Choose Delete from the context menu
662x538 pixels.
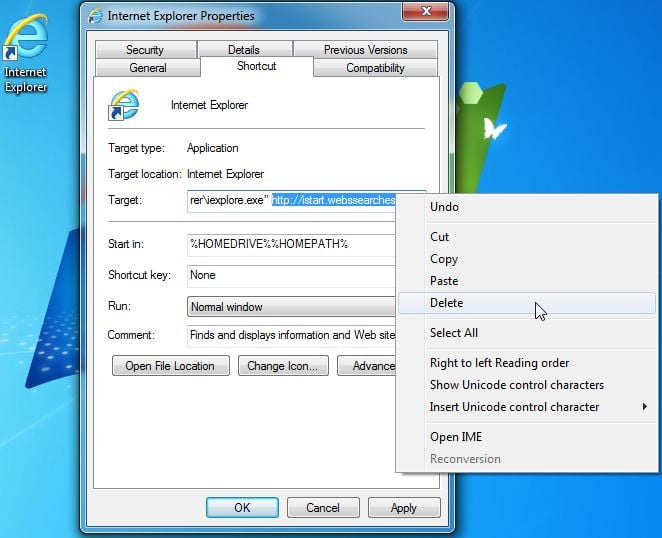pos(527,303)
